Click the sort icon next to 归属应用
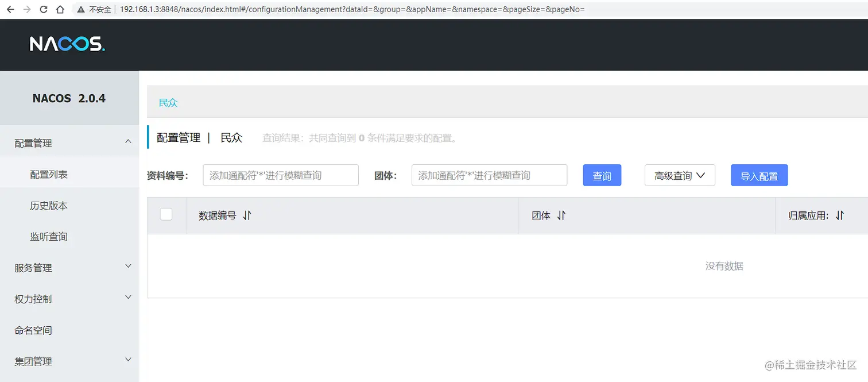 click(840, 215)
